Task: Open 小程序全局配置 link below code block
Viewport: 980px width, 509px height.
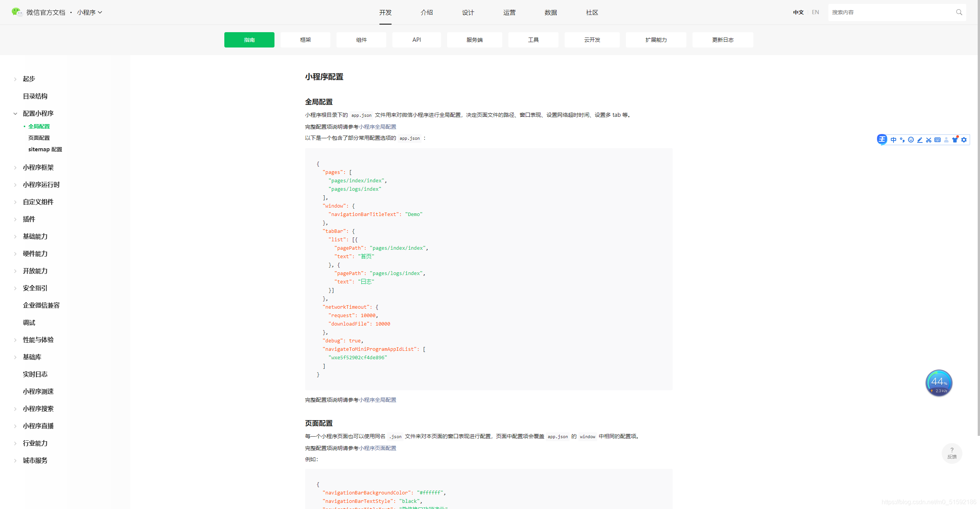Action: 377,400
